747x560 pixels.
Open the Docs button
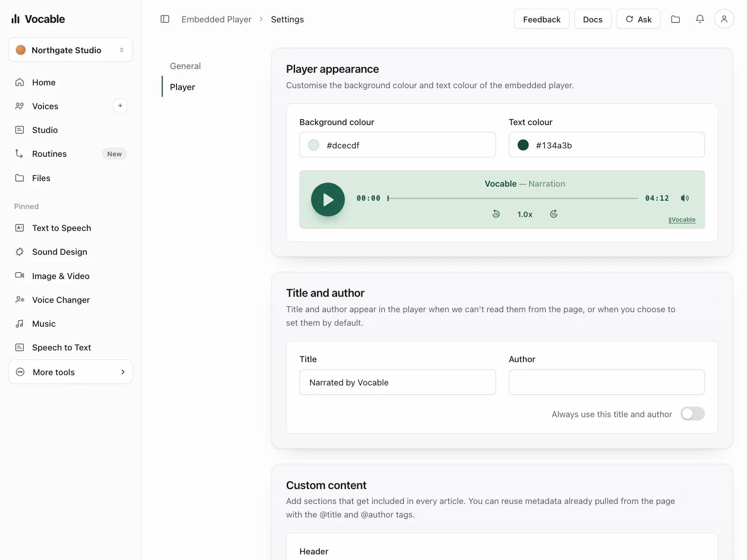point(592,19)
